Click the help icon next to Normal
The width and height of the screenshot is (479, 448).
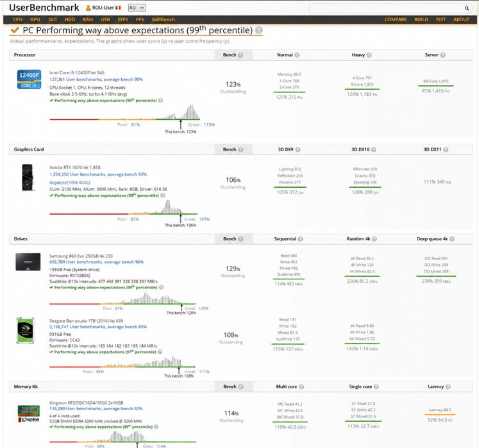point(297,55)
